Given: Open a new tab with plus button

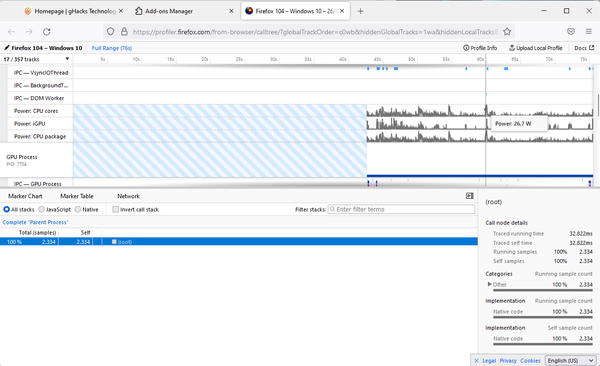Looking at the screenshot, I should 360,11.
